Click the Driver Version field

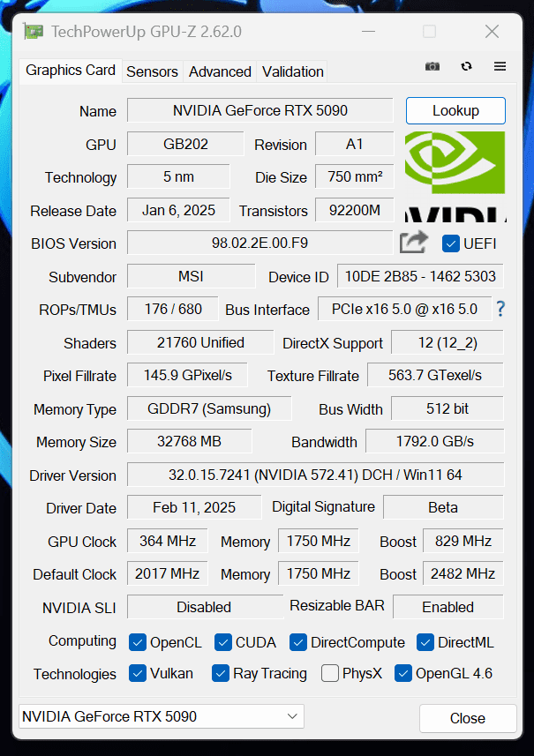pyautogui.click(x=315, y=475)
